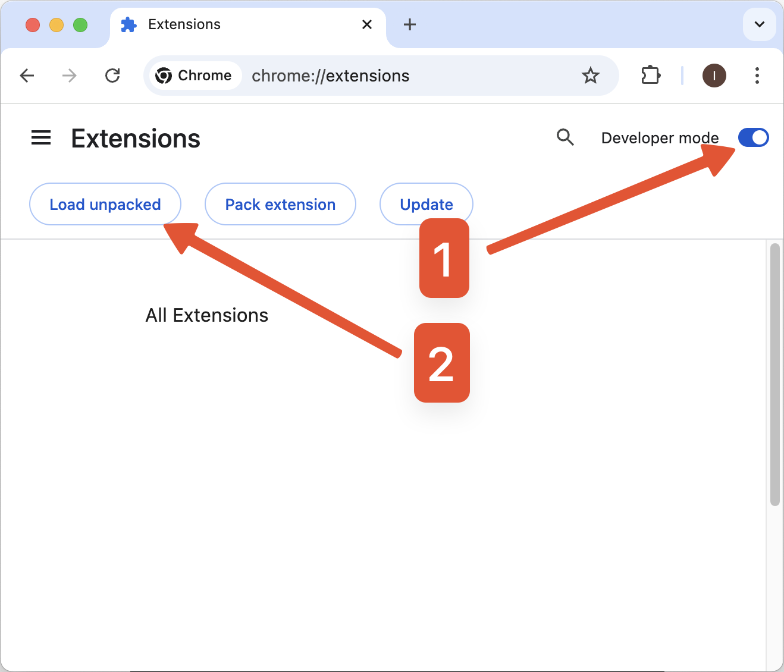Image resolution: width=784 pixels, height=672 pixels.
Task: Search extensions using the magnifier icon
Action: (x=565, y=137)
